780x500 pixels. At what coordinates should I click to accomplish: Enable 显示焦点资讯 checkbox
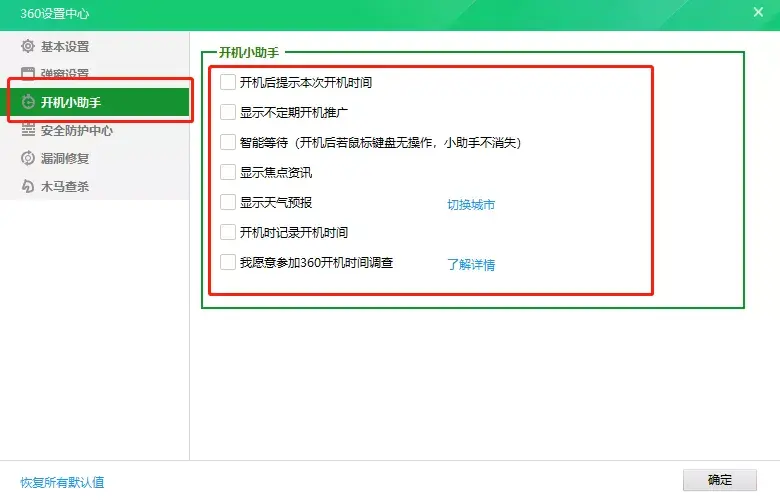(228, 172)
